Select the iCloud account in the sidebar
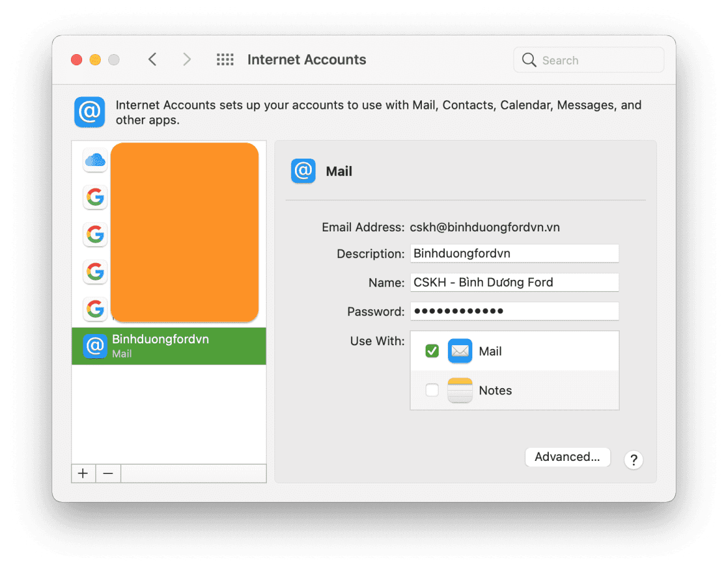This screenshot has width=728, height=571. (95, 160)
